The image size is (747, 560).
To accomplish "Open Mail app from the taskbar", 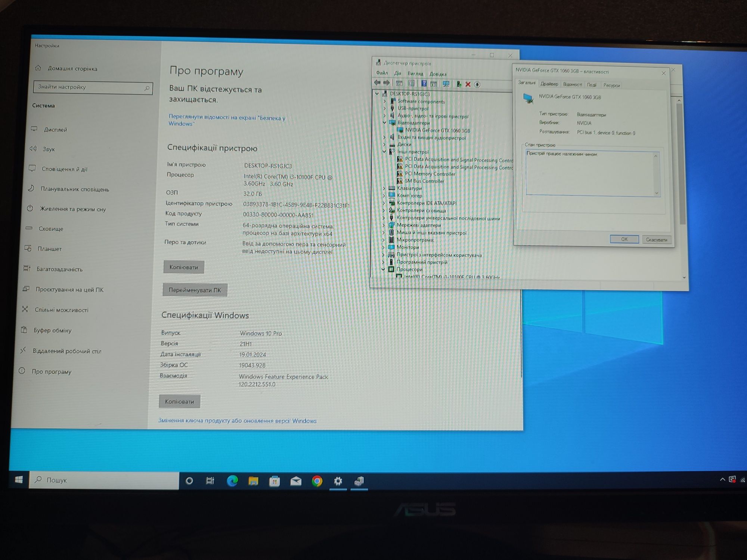I will (296, 481).
